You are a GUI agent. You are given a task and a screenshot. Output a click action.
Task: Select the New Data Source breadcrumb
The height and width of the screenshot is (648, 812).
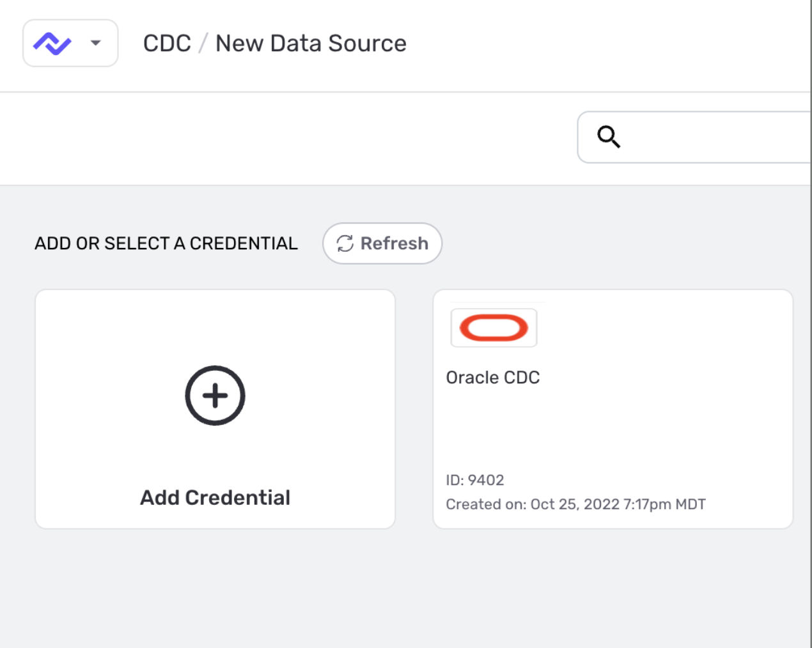coord(311,43)
